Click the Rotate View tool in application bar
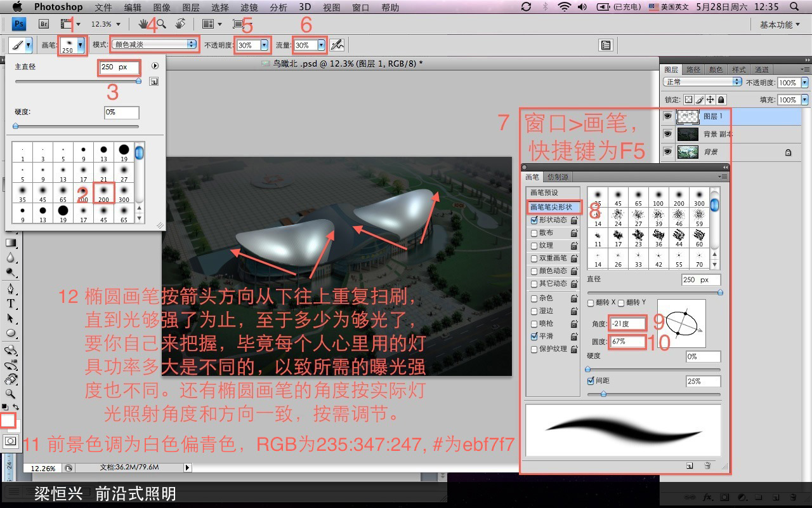 click(180, 24)
